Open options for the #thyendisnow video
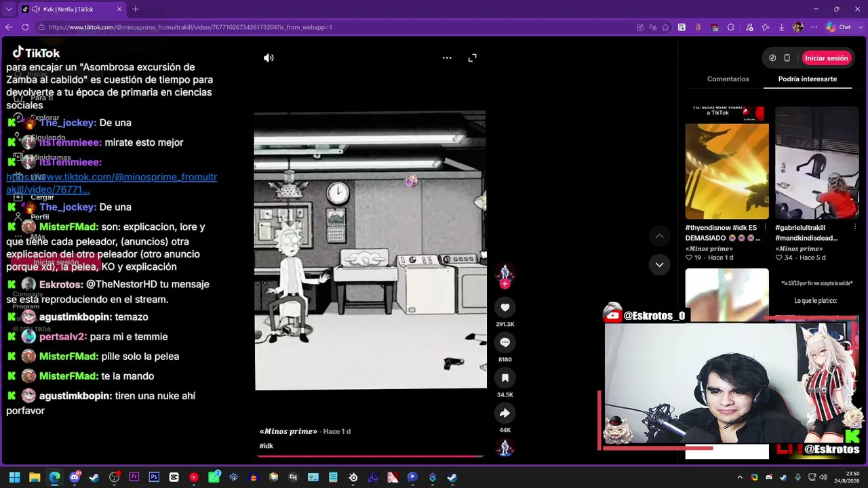 tap(765, 227)
